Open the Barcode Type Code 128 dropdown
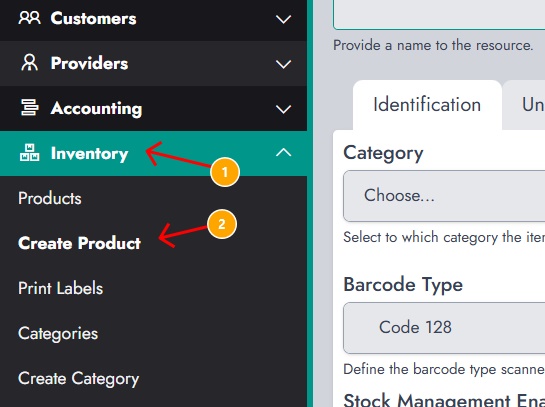545x407 pixels. 444,328
